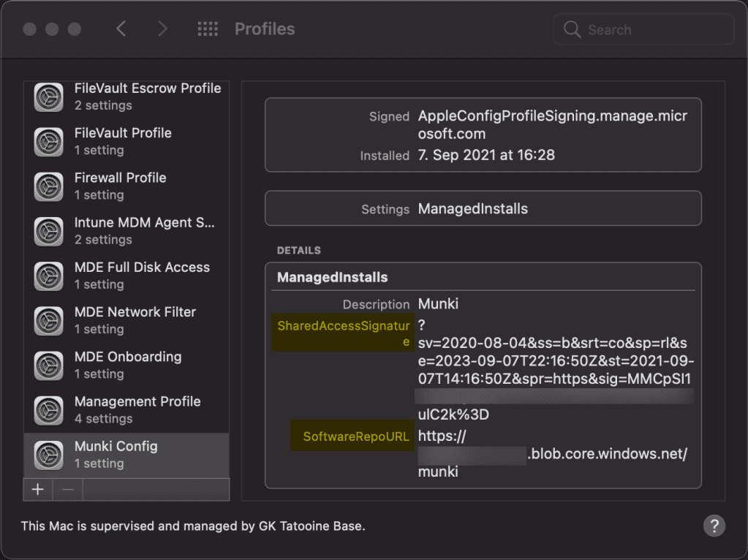Click the Profiles window title
This screenshot has width=748, height=560.
pos(265,29)
